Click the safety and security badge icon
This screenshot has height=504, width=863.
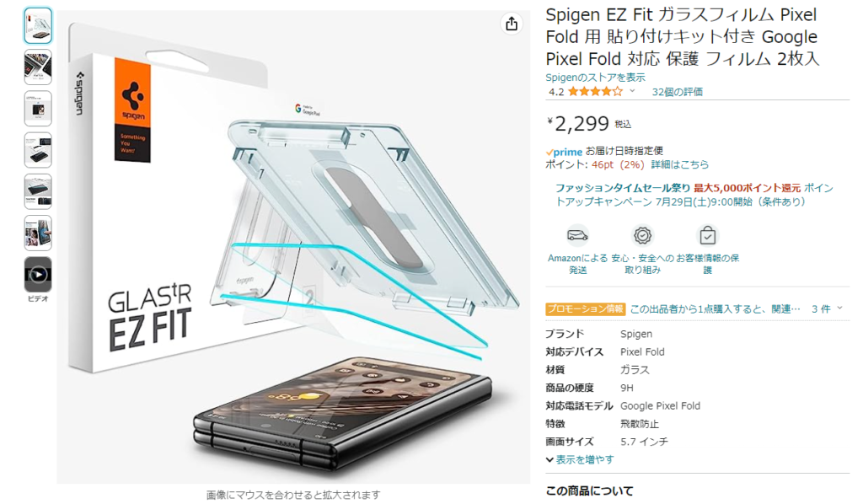[x=642, y=235]
